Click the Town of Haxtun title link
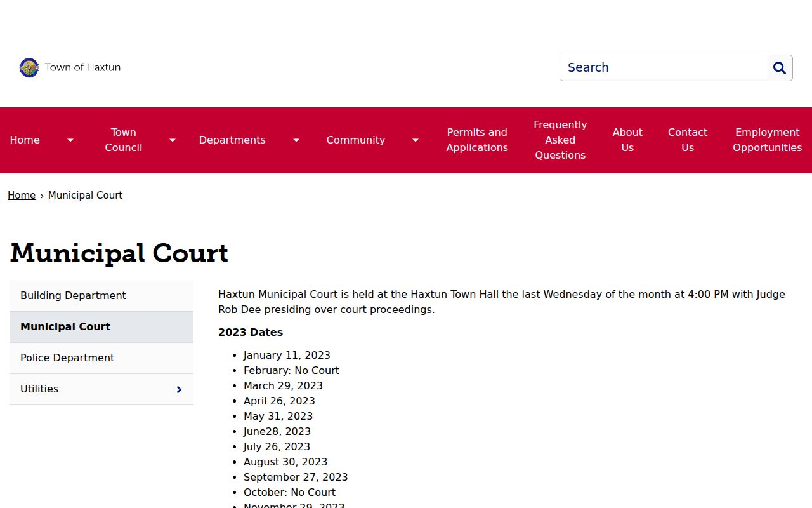 click(x=82, y=67)
